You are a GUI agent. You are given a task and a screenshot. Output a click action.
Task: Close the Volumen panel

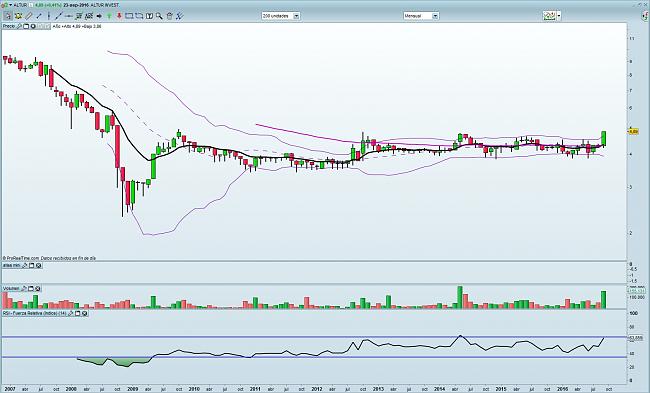(38, 289)
